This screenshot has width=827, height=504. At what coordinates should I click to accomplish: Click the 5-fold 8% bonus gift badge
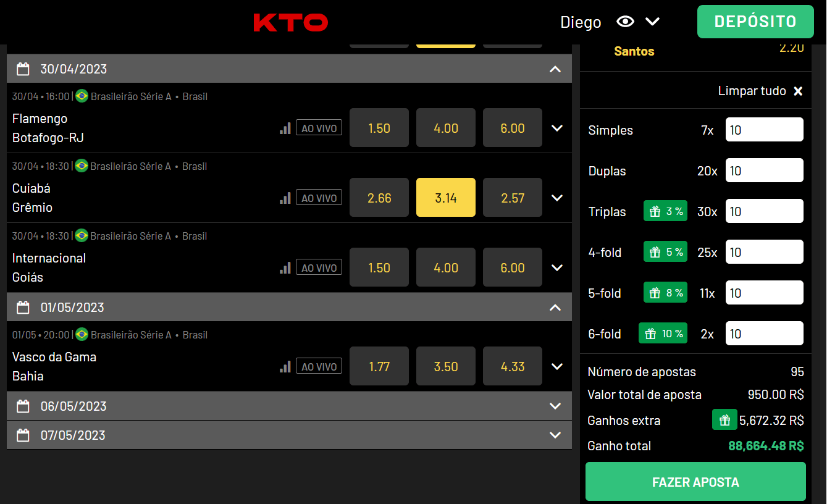[x=665, y=293]
